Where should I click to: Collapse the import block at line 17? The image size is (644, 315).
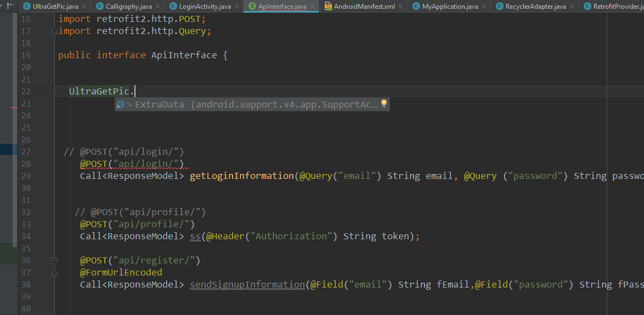click(x=54, y=31)
